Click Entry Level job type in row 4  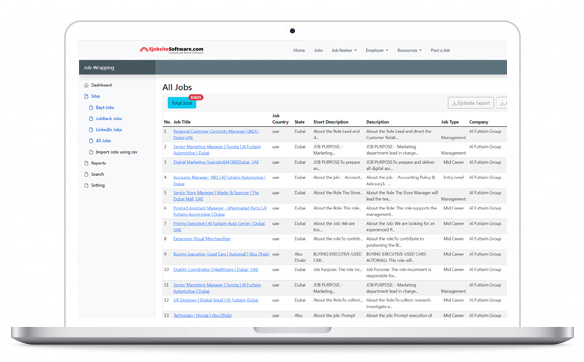click(453, 178)
